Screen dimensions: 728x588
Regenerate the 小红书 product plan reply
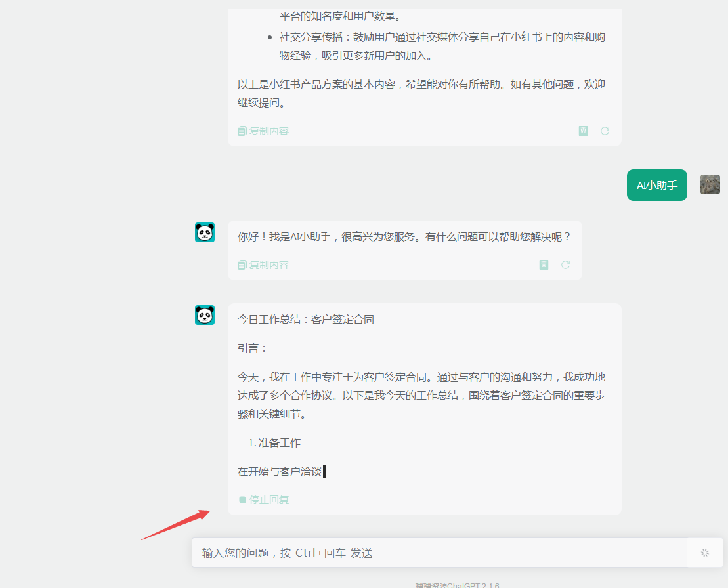pos(605,131)
